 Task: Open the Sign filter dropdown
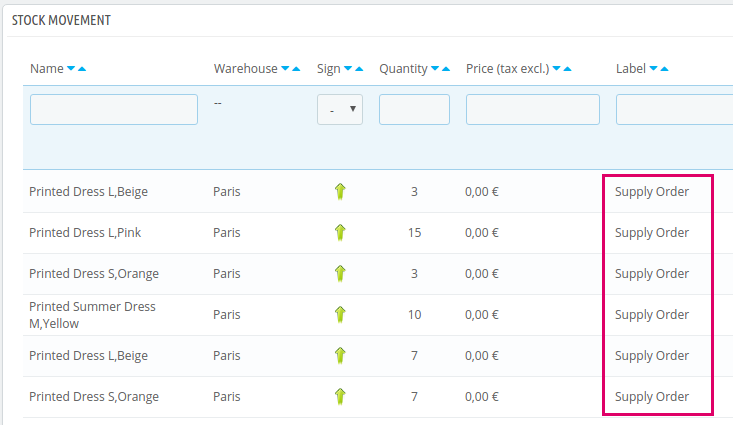tap(340, 109)
